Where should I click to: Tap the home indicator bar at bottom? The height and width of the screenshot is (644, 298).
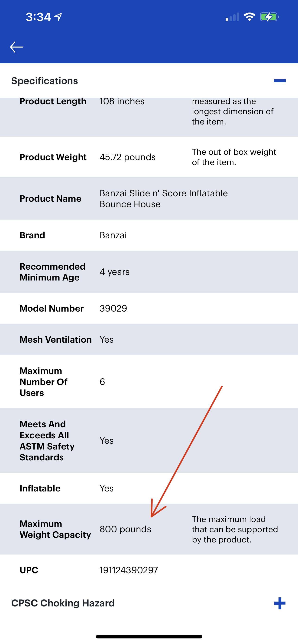(149, 636)
